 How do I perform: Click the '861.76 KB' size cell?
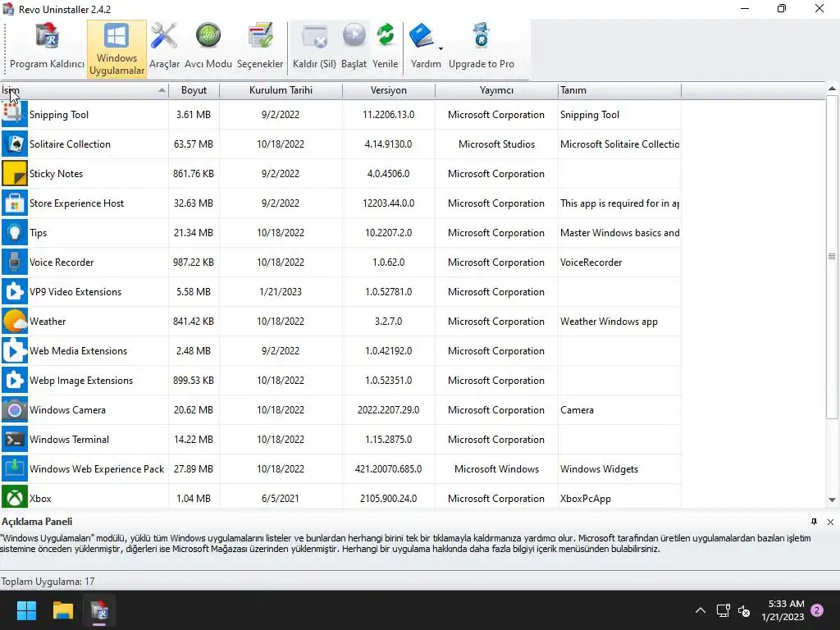194,174
